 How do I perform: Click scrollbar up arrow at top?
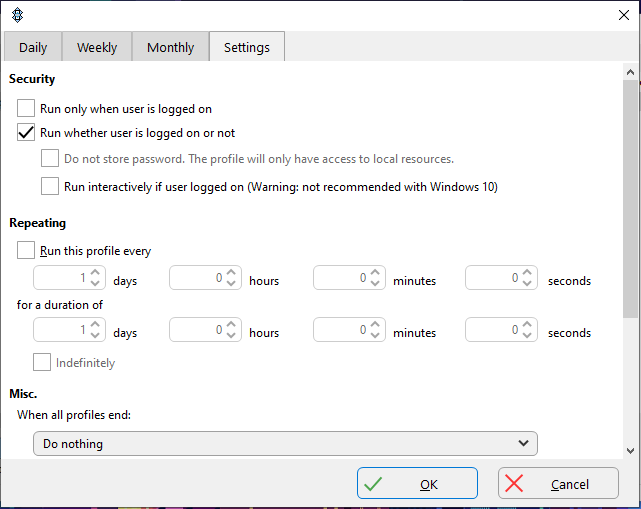pos(630,72)
